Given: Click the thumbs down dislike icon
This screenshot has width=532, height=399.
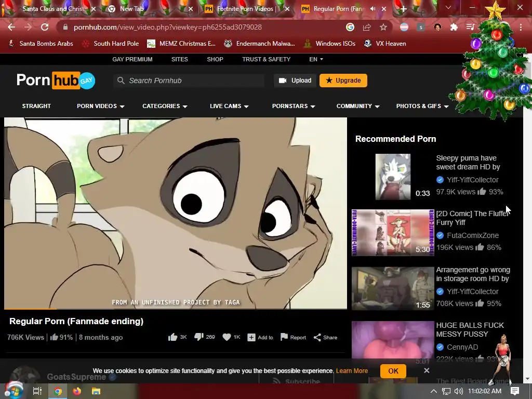Looking at the screenshot, I should [x=199, y=337].
